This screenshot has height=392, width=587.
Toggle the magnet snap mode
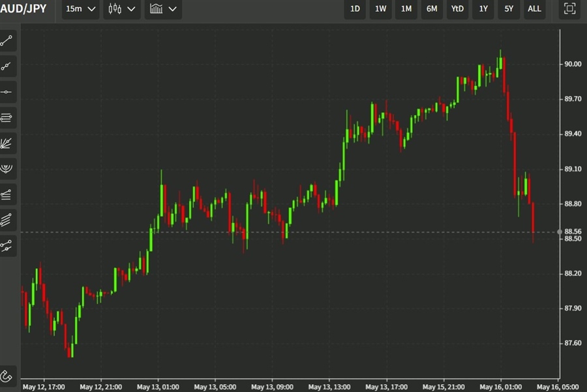[8, 376]
